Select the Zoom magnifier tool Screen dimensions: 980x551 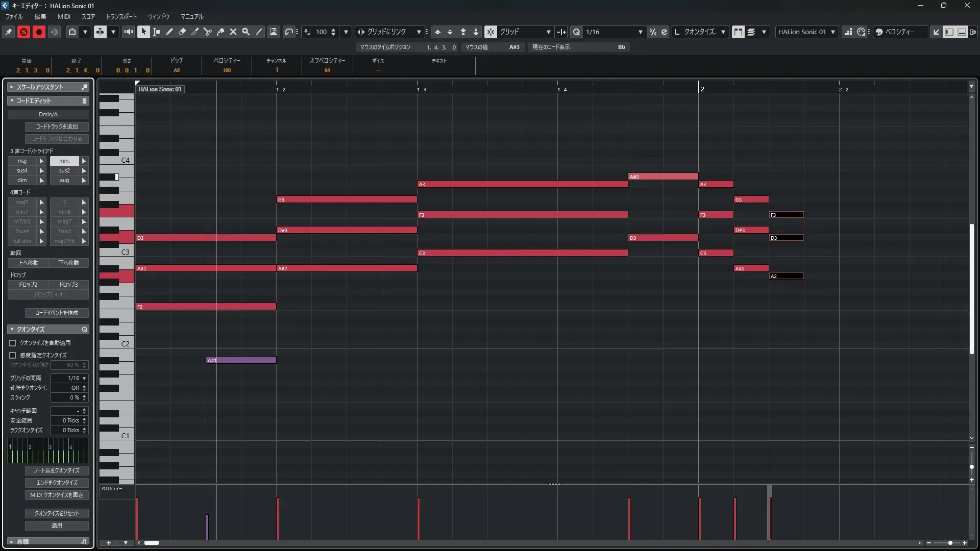click(246, 32)
